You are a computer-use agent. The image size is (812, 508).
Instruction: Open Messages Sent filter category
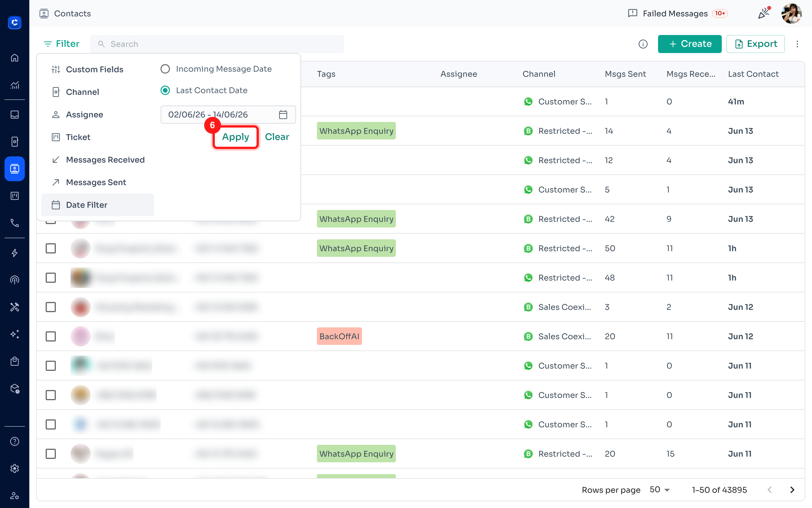coord(97,182)
